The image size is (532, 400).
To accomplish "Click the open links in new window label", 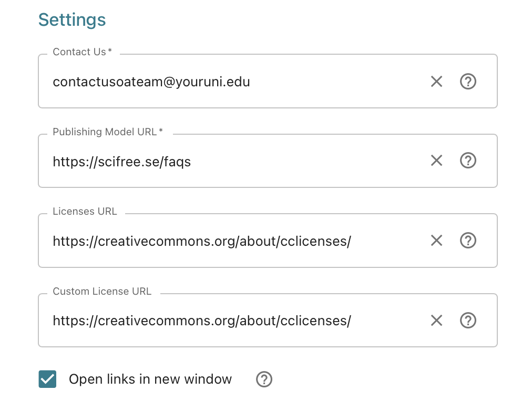I will [x=150, y=379].
